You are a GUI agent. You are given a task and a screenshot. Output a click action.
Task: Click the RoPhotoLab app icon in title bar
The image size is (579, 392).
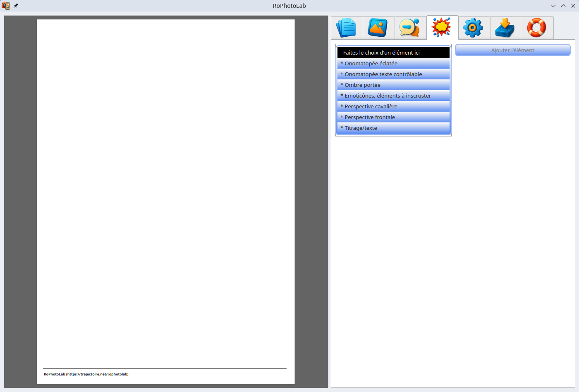click(6, 6)
